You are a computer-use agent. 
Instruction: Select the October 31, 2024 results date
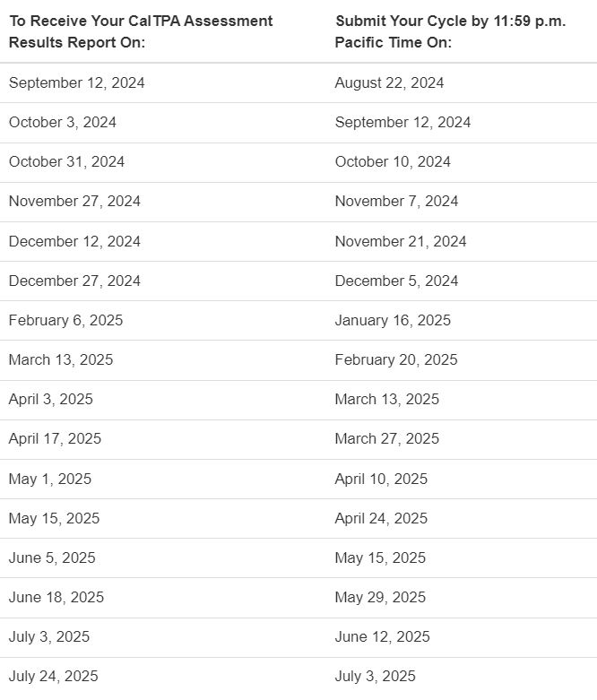coord(66,162)
